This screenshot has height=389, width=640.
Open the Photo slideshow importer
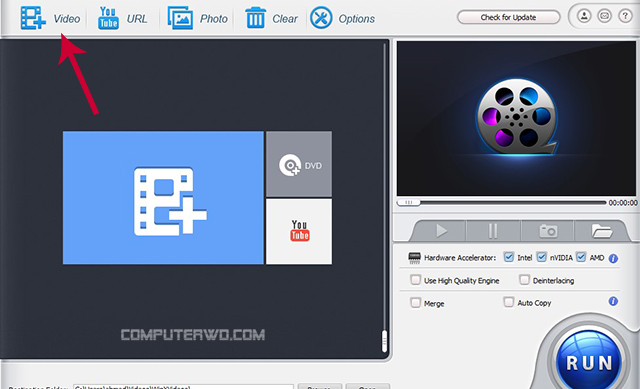(198, 18)
